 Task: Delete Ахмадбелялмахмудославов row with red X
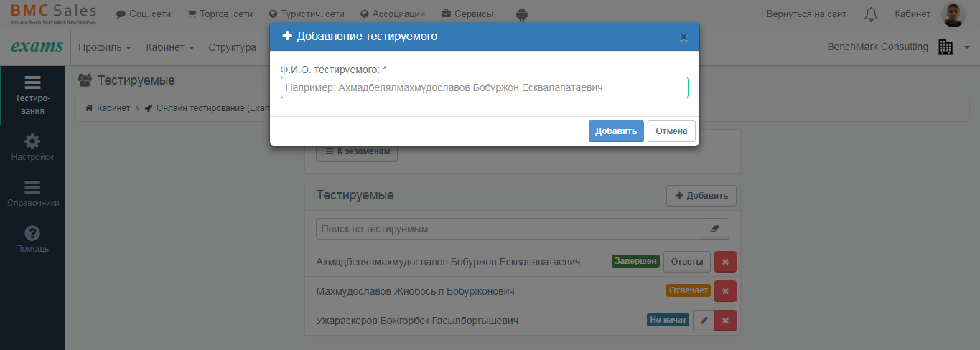point(725,262)
